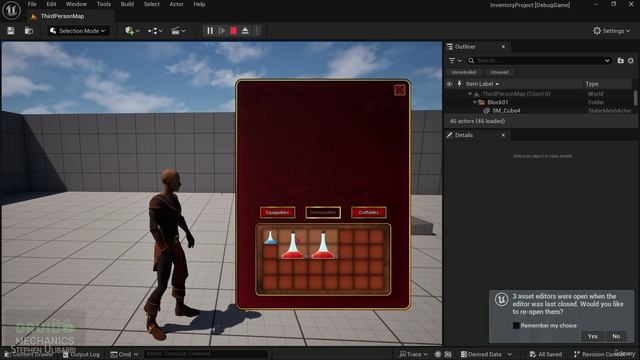Screen dimensions: 640x360
Task: Pause the play-in-editor session
Action: 210,31
